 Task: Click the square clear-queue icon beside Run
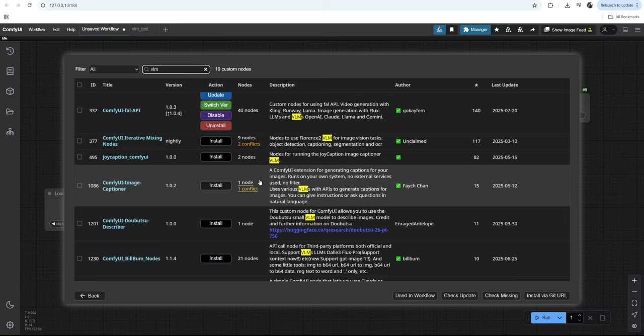(x=602, y=318)
